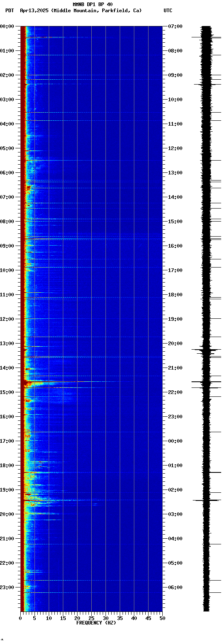Click the UTC time label "14:00"
The image size is (224, 644).
(x=175, y=197)
